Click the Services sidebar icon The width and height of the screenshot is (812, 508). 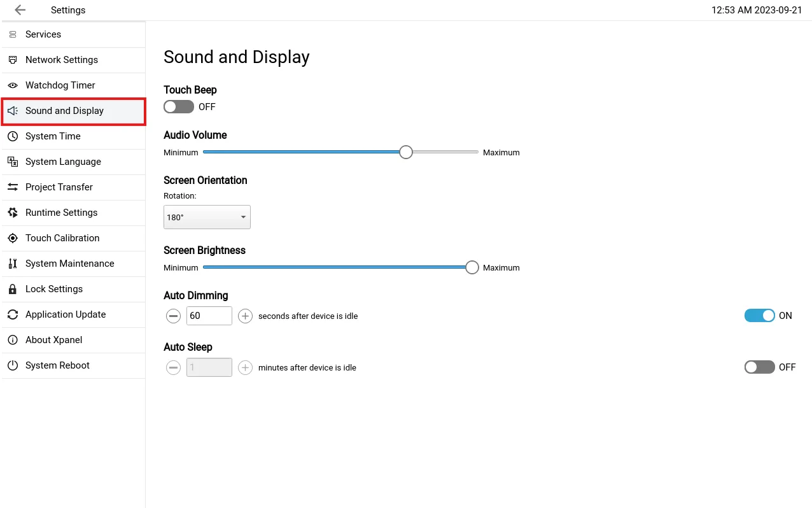point(13,34)
